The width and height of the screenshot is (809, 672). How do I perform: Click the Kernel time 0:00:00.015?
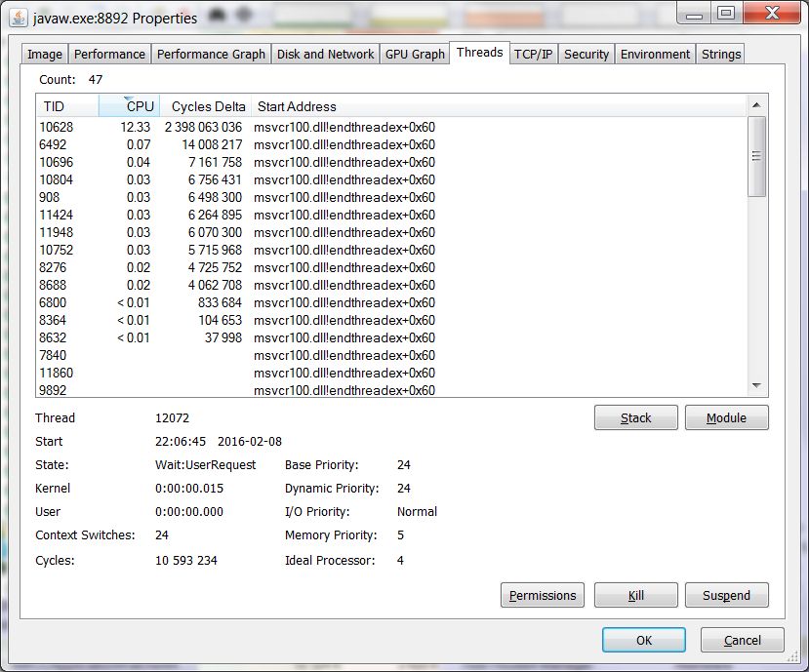point(189,489)
